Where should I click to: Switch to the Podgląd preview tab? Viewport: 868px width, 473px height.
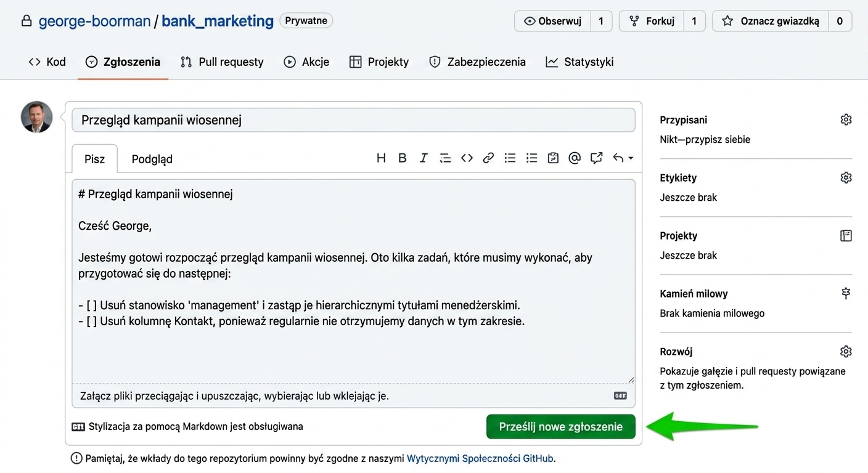(152, 159)
